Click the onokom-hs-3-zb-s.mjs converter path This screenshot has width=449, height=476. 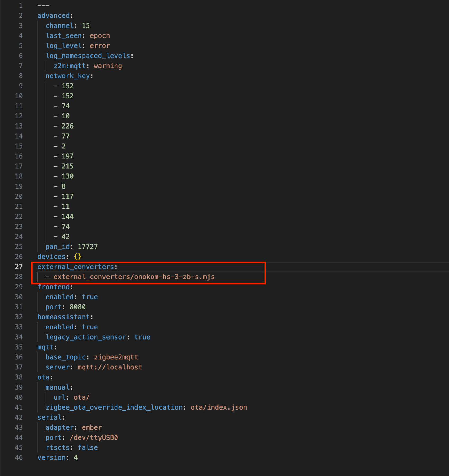134,277
